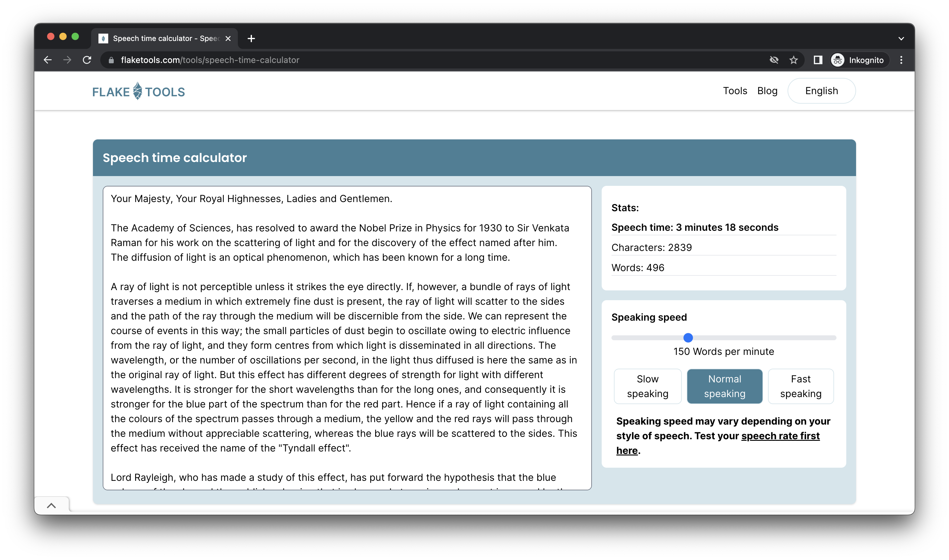Select Slow speaking speed
The width and height of the screenshot is (949, 560).
(x=648, y=386)
